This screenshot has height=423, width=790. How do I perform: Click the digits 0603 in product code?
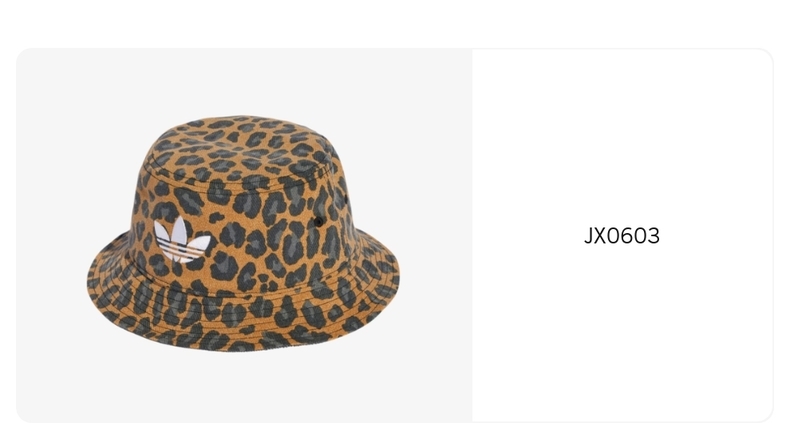[633, 236]
